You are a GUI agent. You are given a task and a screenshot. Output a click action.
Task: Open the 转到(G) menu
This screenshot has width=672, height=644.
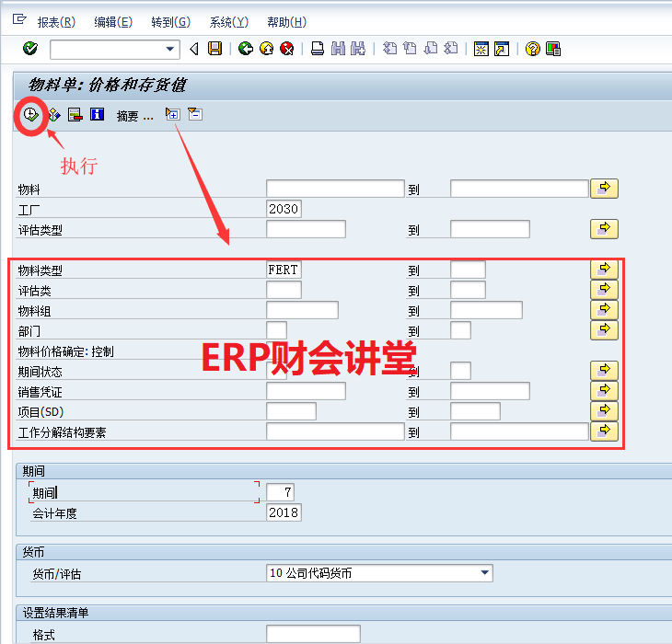click(170, 22)
